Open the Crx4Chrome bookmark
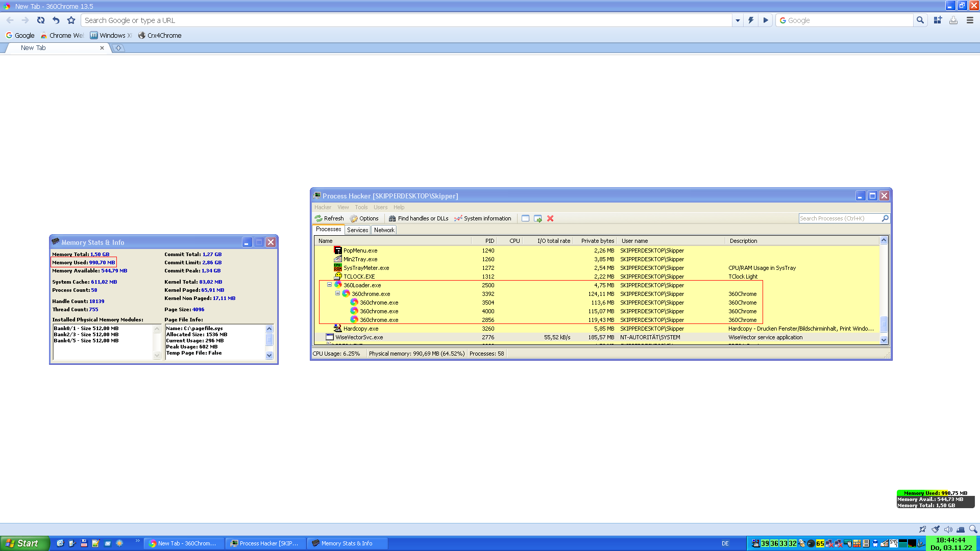The width and height of the screenshot is (980, 551). [160, 35]
